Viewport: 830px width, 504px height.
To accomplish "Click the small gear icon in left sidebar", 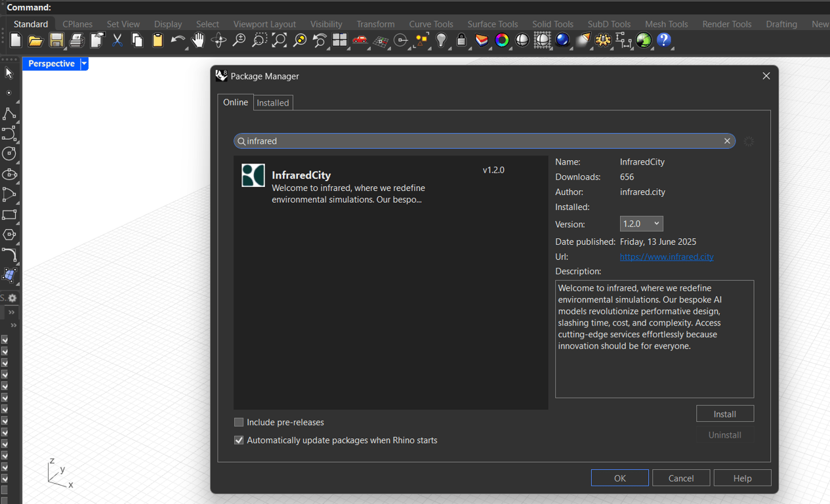I will (12, 298).
